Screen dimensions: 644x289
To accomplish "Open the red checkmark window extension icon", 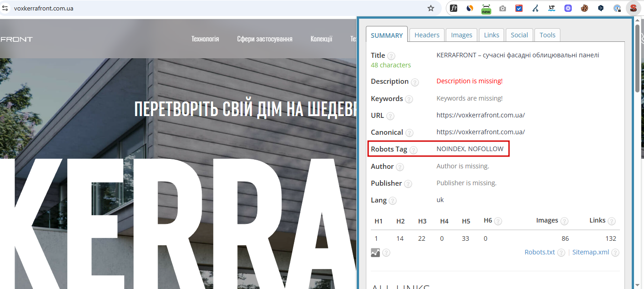I will point(519,8).
